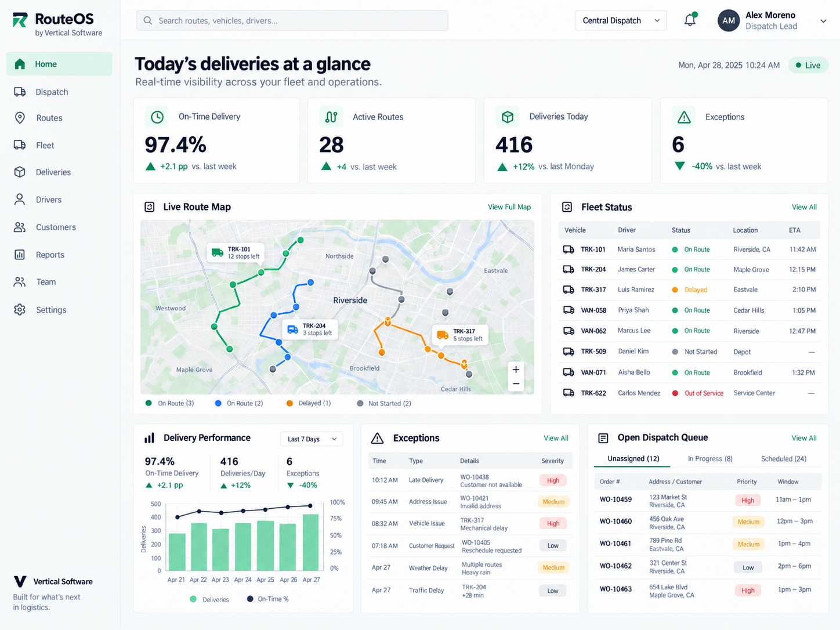This screenshot has height=630, width=840.
Task: Click the Fleet Status panel icon
Action: 568,207
